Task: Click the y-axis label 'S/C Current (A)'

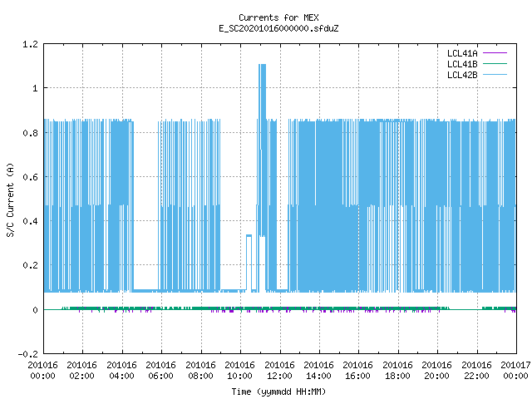Action: tap(10, 199)
